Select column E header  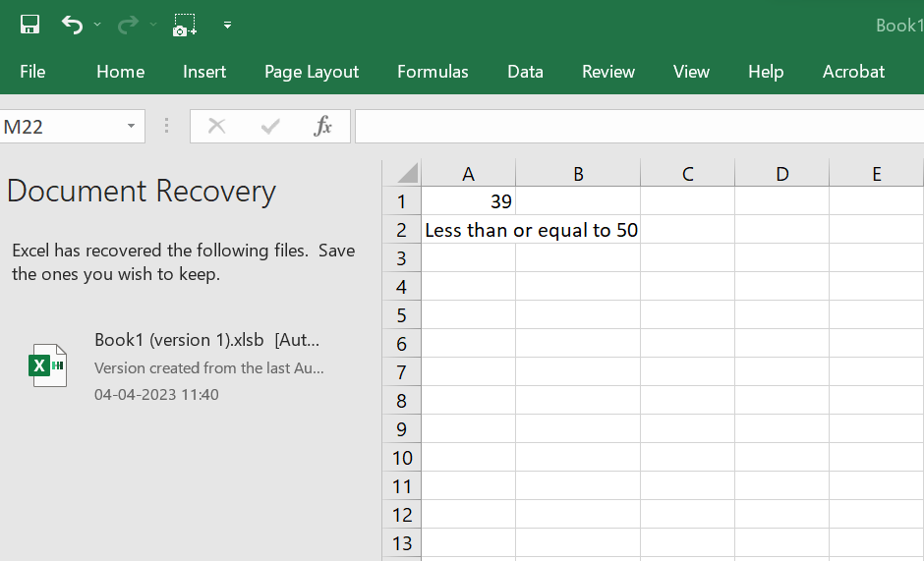click(x=876, y=174)
